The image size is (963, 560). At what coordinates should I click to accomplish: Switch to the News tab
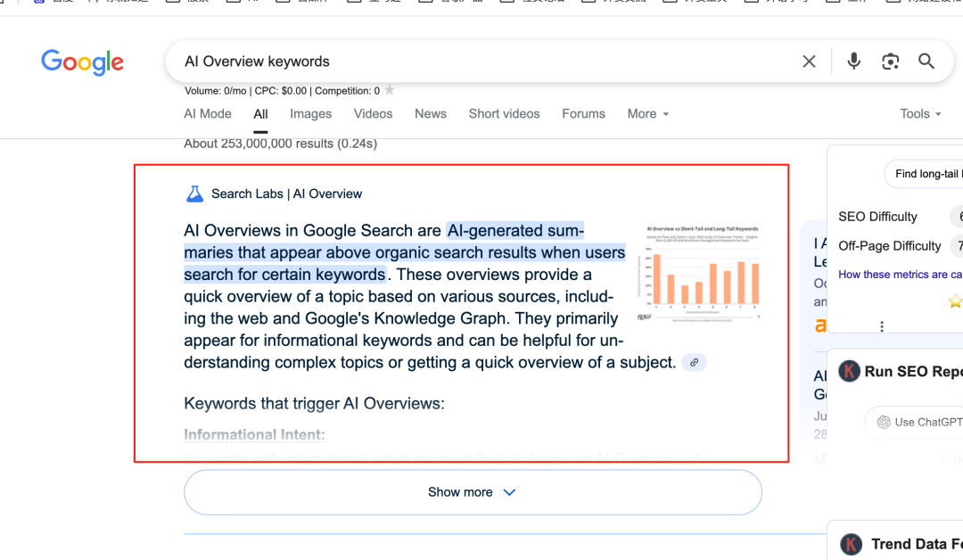pos(431,113)
